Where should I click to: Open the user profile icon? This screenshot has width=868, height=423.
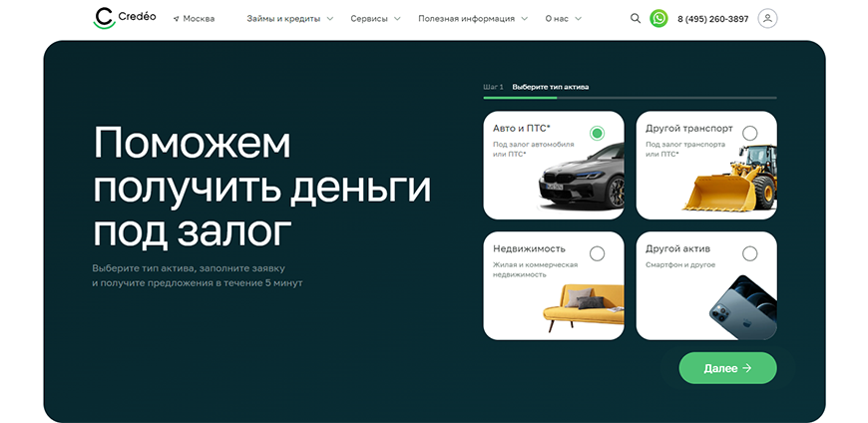click(x=767, y=18)
